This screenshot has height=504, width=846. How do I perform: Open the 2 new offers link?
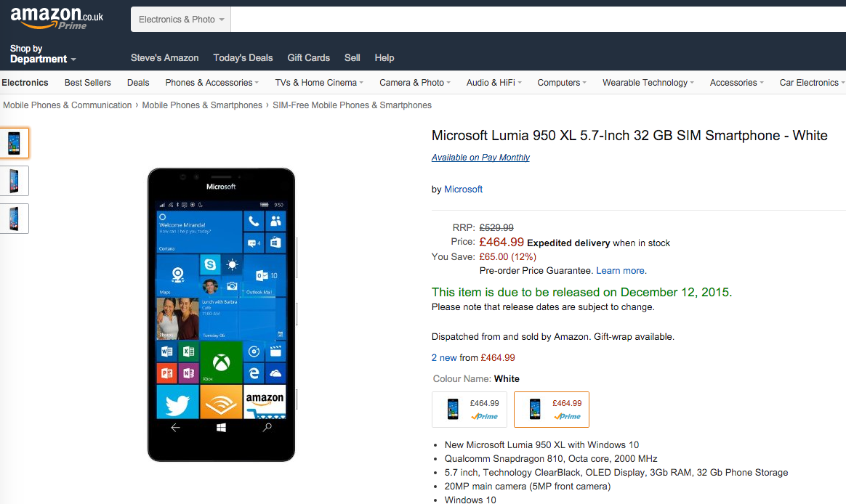(444, 357)
